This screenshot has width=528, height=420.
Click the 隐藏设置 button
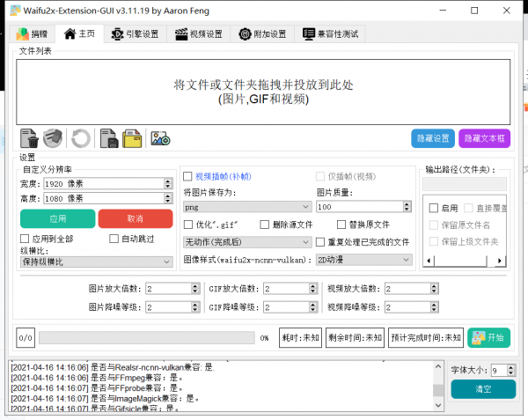pos(433,138)
